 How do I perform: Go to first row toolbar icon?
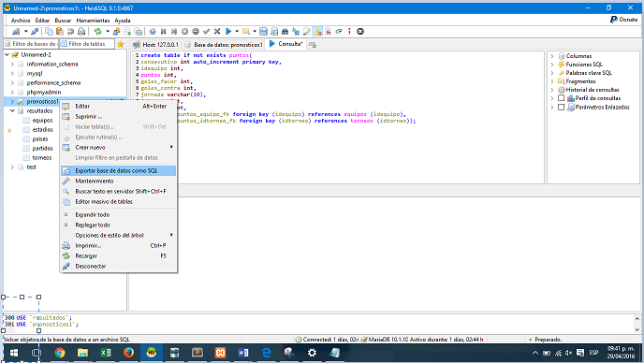164,32
